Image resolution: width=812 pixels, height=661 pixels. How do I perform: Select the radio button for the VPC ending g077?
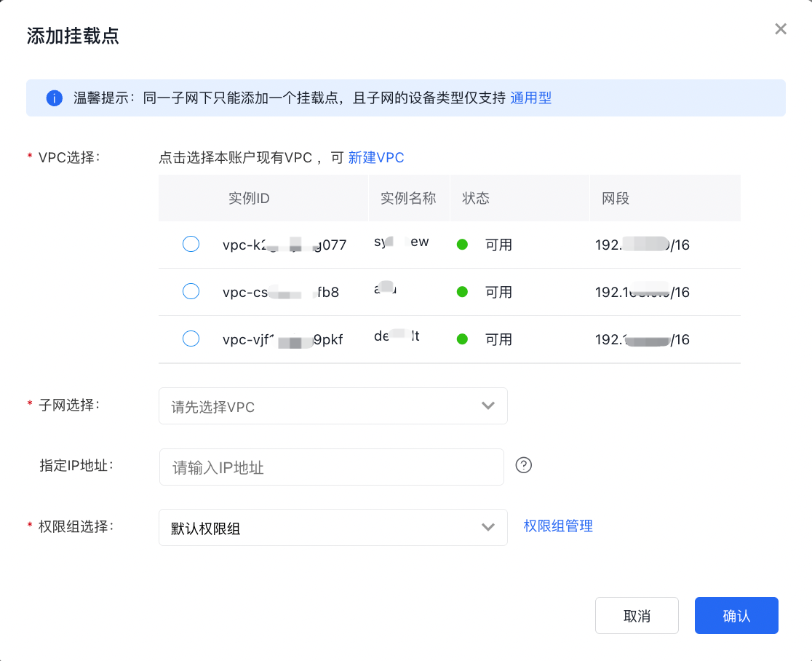tap(191, 245)
